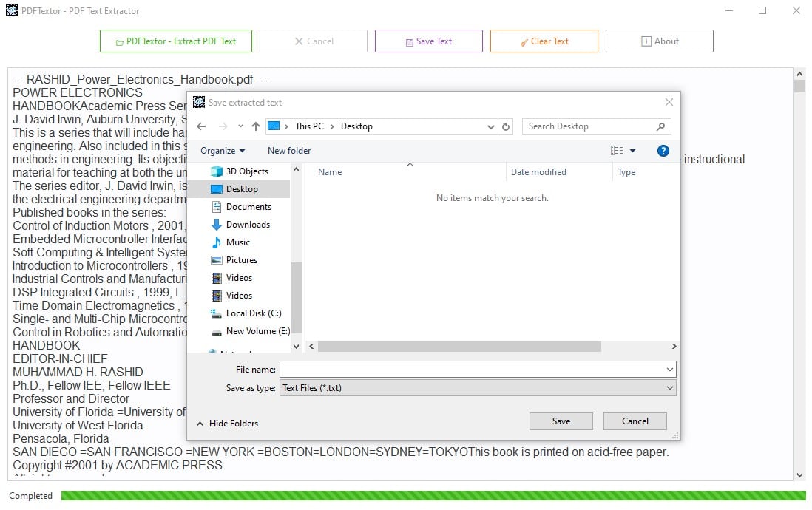Click the PDFTextor - Extract PDF Text button
Image resolution: width=812 pixels, height=510 pixels.
(x=175, y=41)
